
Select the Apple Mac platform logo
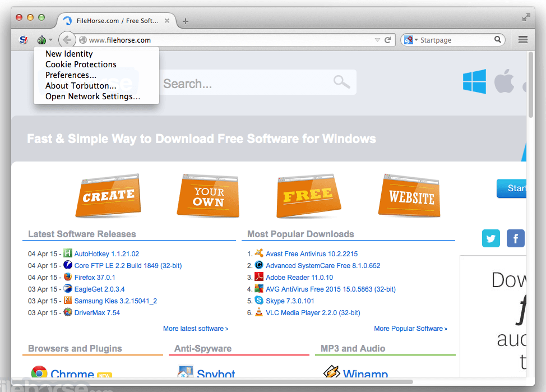click(x=504, y=81)
